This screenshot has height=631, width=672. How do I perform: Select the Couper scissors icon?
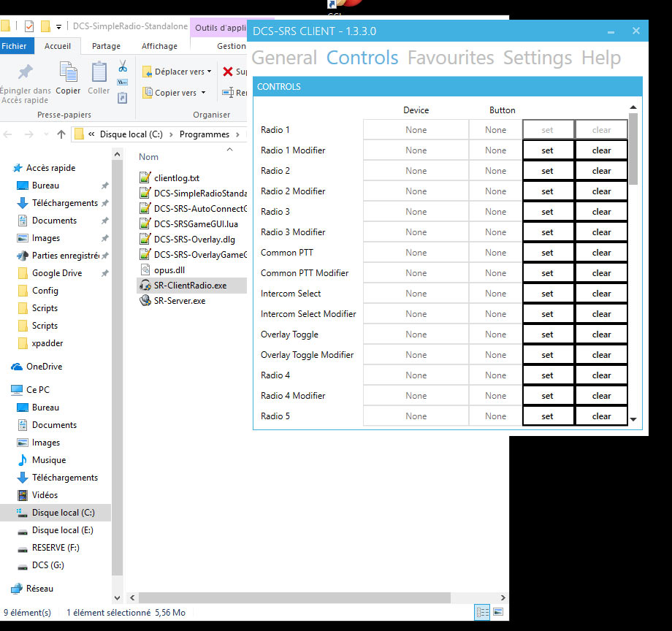123,67
